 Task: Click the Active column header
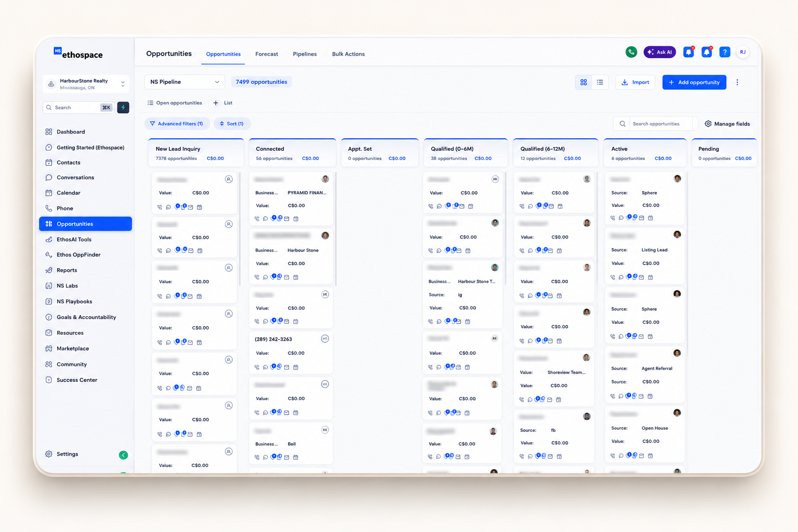[645, 153]
